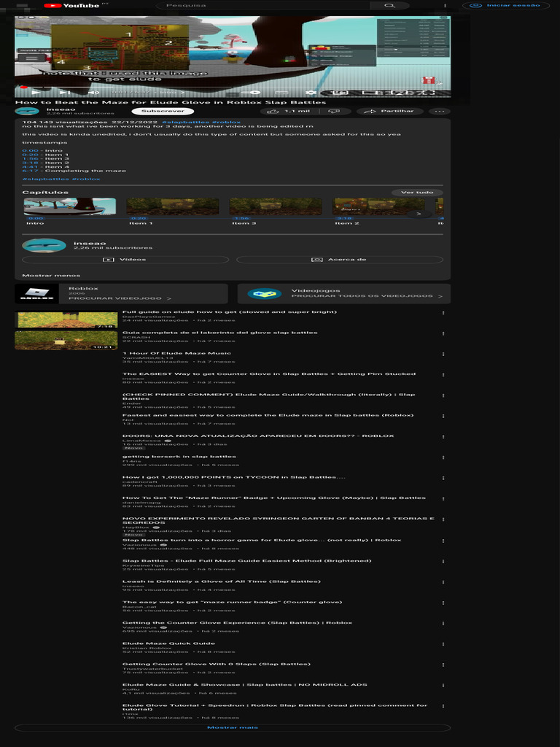This screenshot has width=560, height=747.
Task: Like the video with thumbs up
Action: (296, 112)
